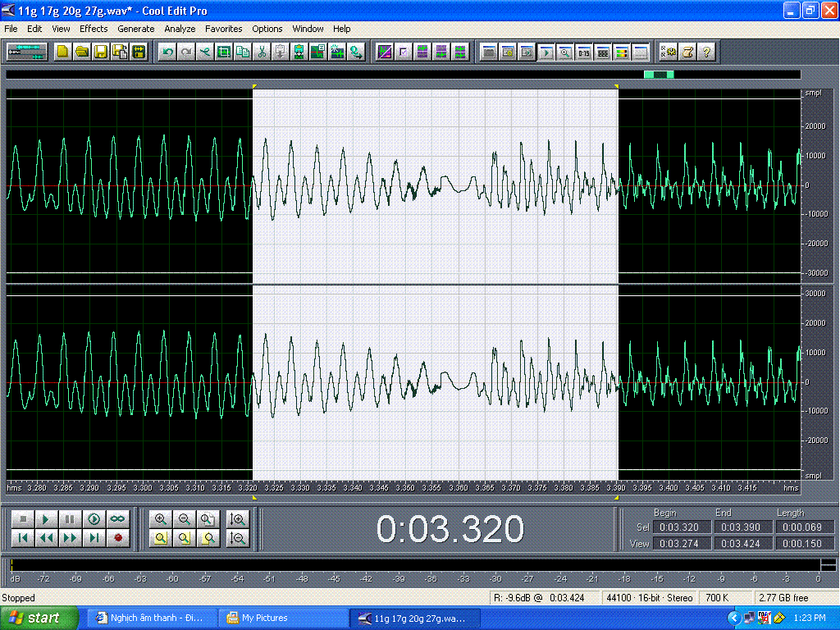Click the Help question mark icon
Image resolution: width=840 pixels, height=630 pixels.
coord(706,52)
